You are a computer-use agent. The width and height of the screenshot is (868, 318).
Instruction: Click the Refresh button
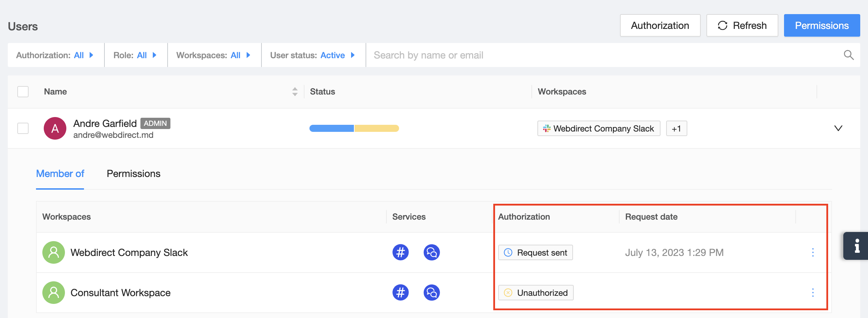[x=742, y=25]
